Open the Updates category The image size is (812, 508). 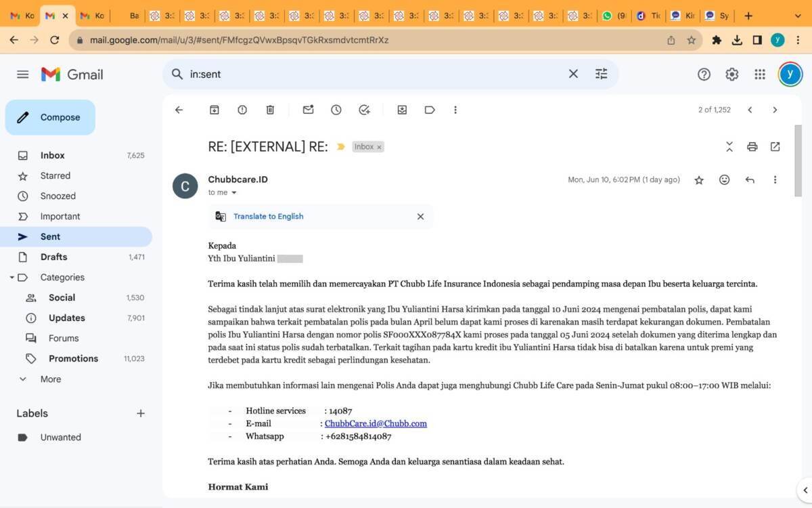[76, 318]
